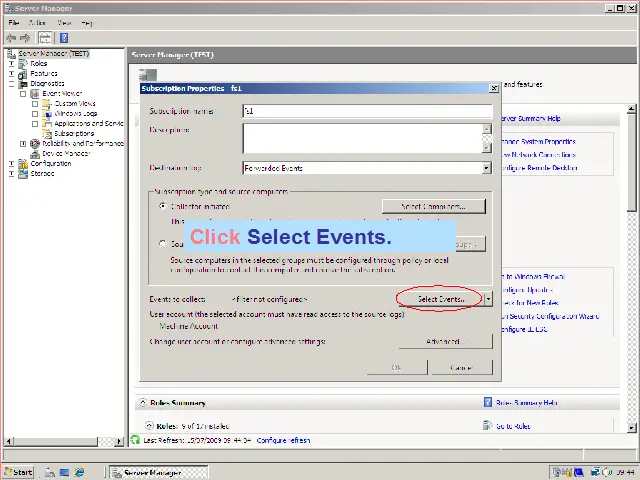
Task: Click Show Desktop quick launch icon
Action: [x=64, y=472]
